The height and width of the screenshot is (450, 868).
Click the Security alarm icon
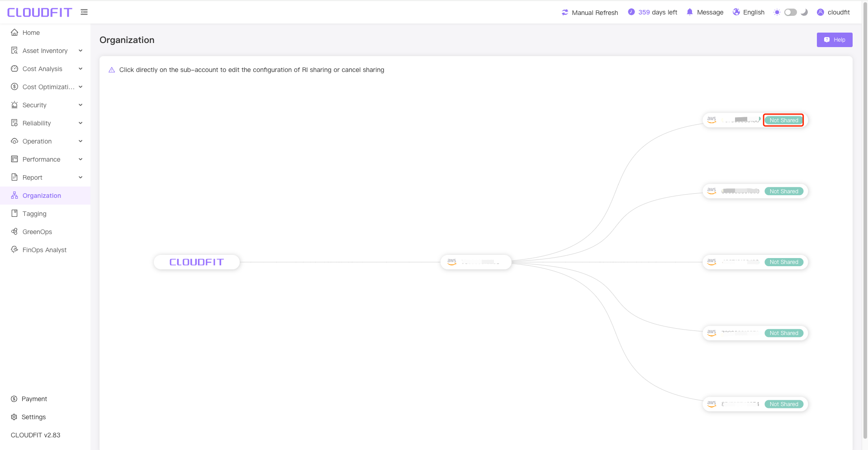(14, 105)
